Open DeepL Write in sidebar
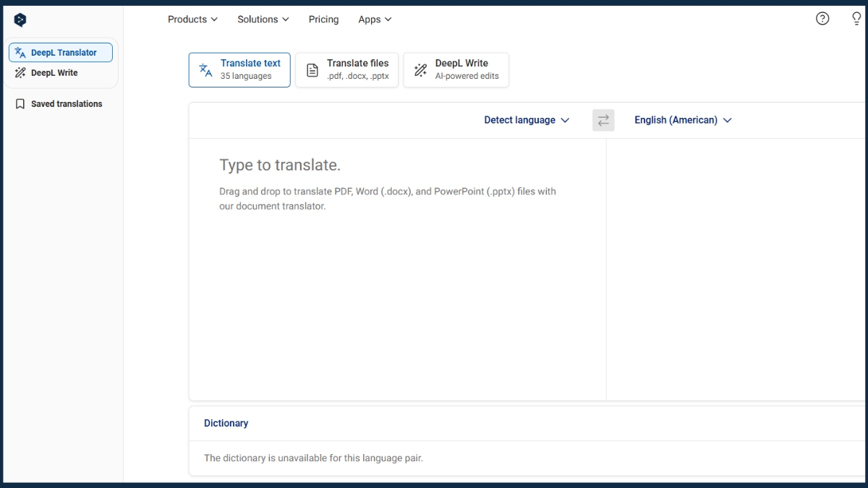This screenshot has height=488, width=868. 61,73
